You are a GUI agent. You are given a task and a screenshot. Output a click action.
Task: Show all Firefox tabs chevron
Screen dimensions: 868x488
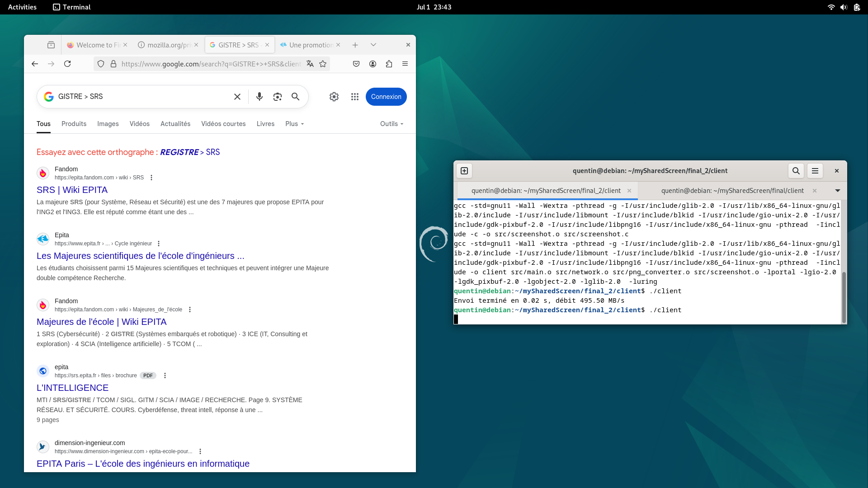[x=373, y=45]
